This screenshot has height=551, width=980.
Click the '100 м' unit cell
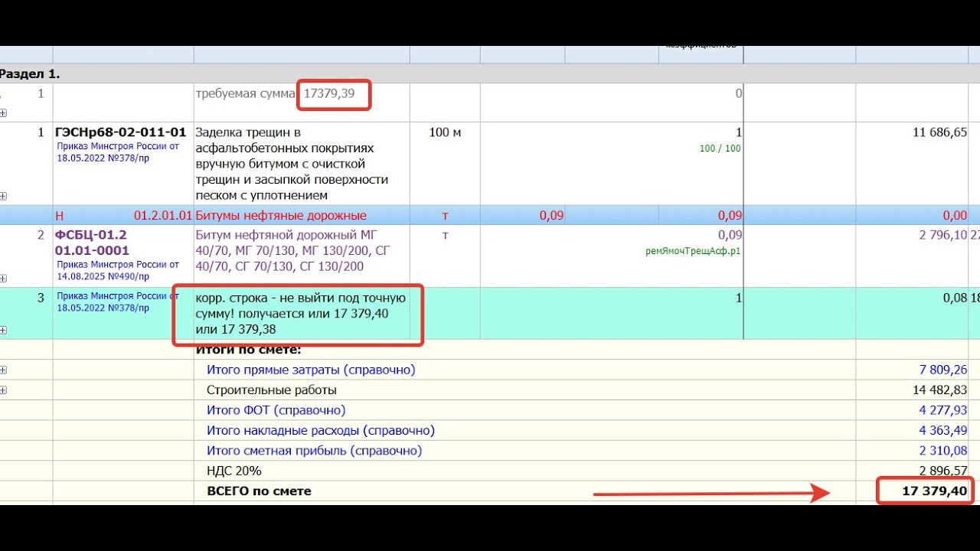(445, 132)
